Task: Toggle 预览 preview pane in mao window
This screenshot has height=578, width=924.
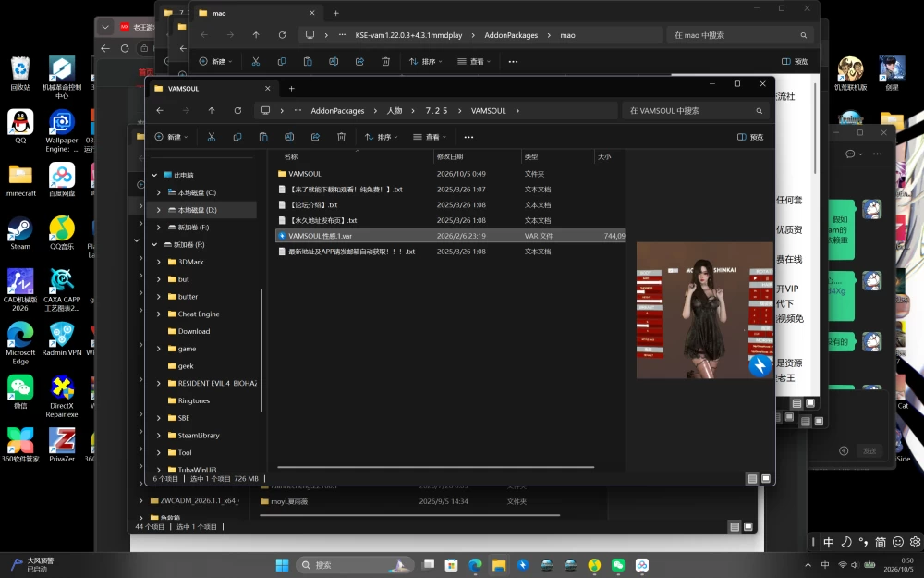Action: click(x=795, y=61)
